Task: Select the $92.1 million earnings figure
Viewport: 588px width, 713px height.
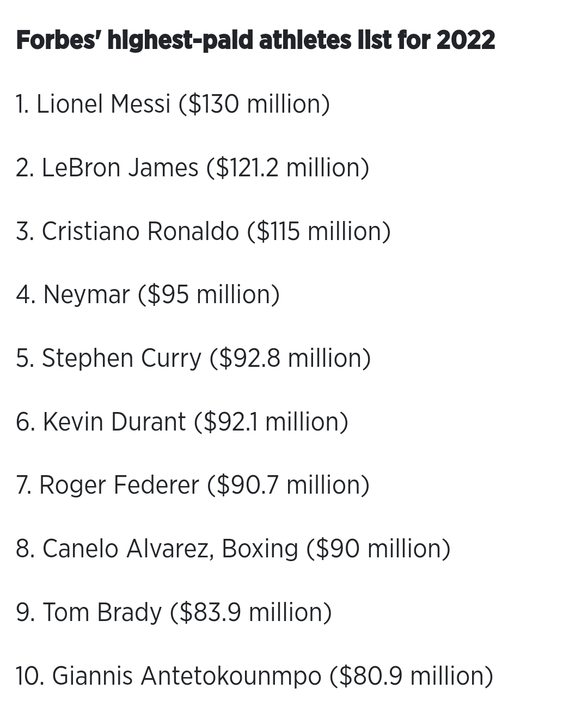Action: (271, 422)
